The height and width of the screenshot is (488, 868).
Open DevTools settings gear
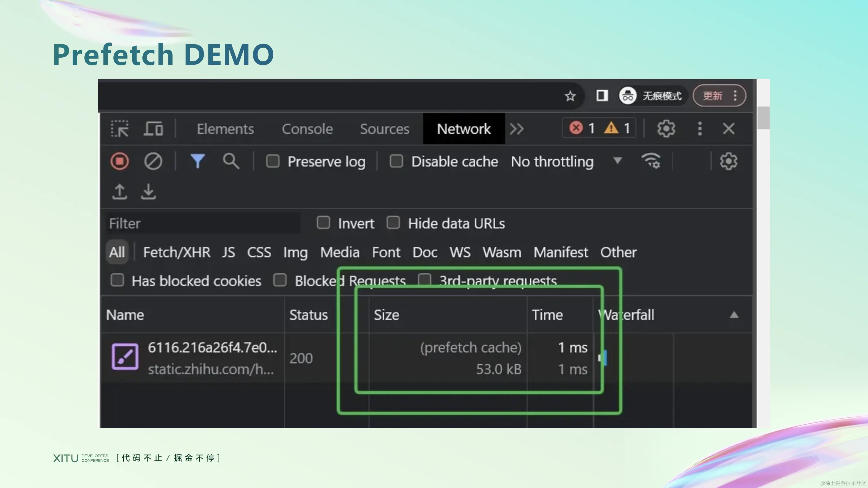coord(666,129)
